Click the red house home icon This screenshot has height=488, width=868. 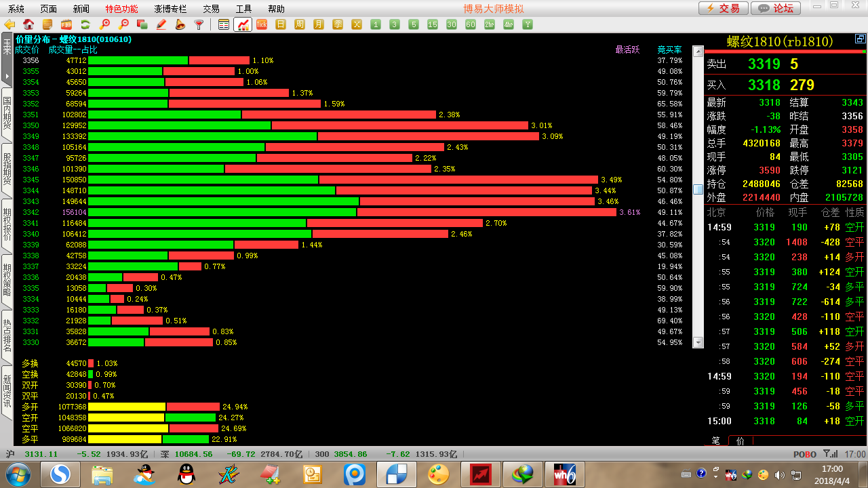[28, 24]
